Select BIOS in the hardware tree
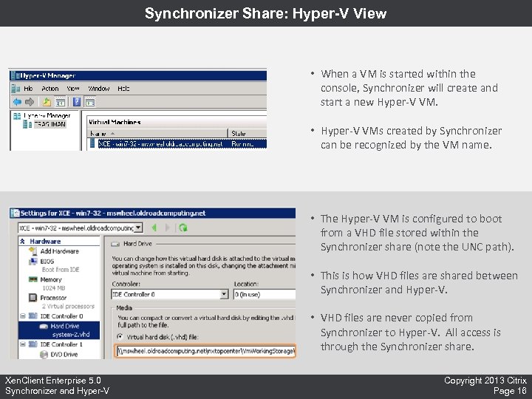Screen dimensions: 532x399 47,262
